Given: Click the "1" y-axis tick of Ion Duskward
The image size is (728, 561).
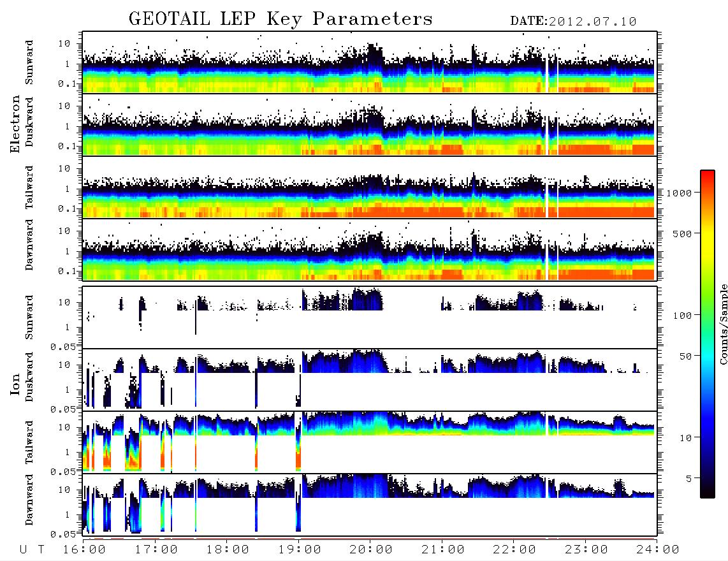Looking at the screenshot, I should pos(68,390).
